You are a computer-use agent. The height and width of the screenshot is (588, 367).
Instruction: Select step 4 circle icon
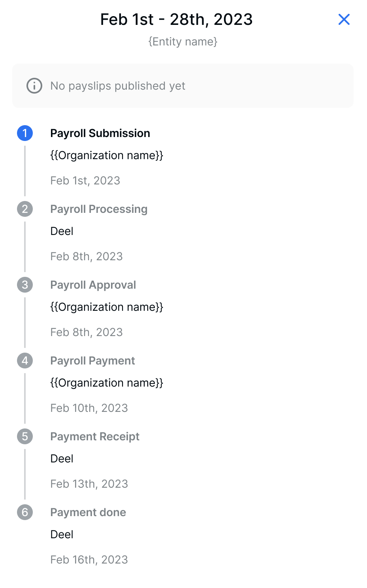(x=25, y=361)
